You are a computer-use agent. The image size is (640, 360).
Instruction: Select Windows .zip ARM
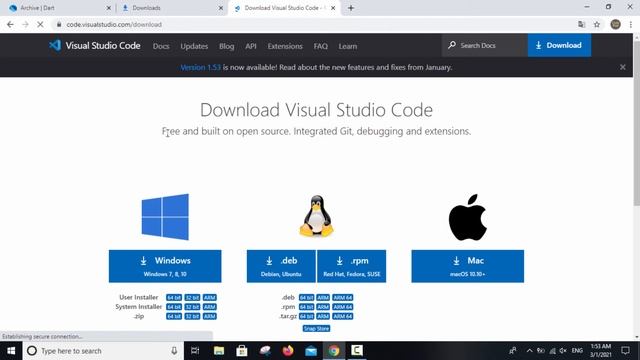coord(209,316)
